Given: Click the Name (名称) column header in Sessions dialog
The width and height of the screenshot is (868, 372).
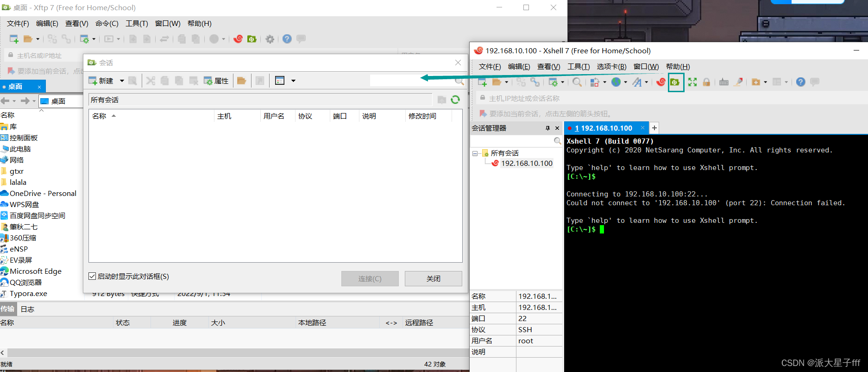Looking at the screenshot, I should [151, 116].
